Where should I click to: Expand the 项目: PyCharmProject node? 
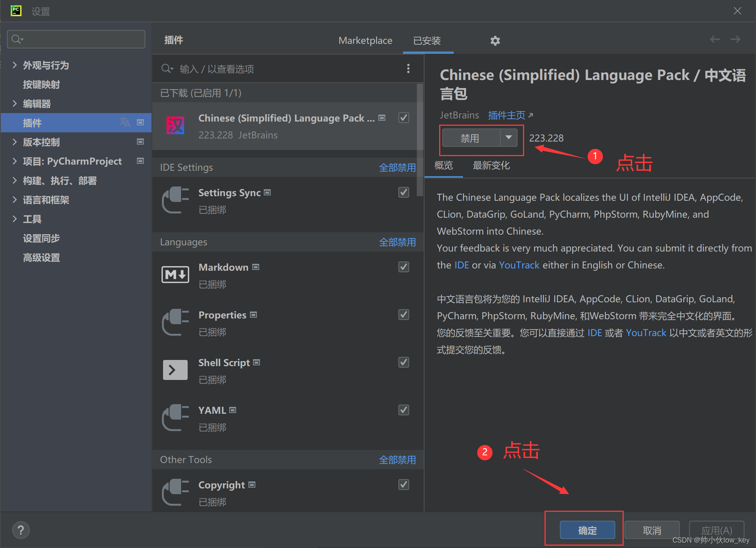point(15,161)
